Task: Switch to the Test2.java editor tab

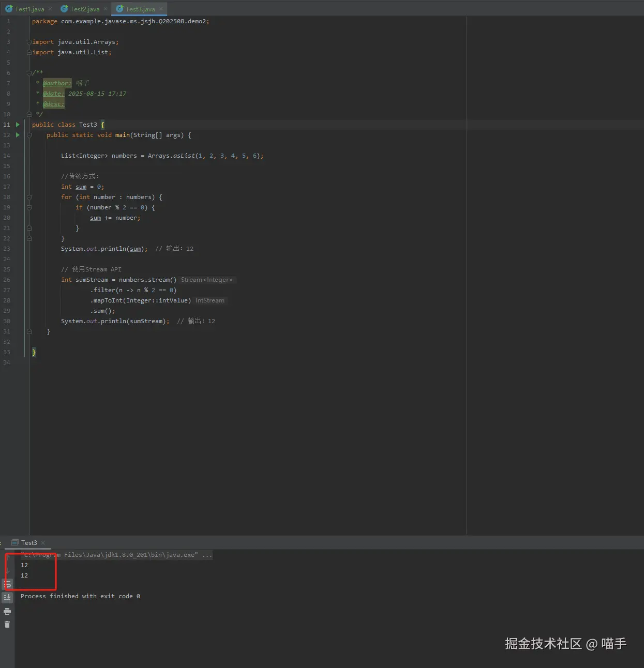Action: pos(85,9)
